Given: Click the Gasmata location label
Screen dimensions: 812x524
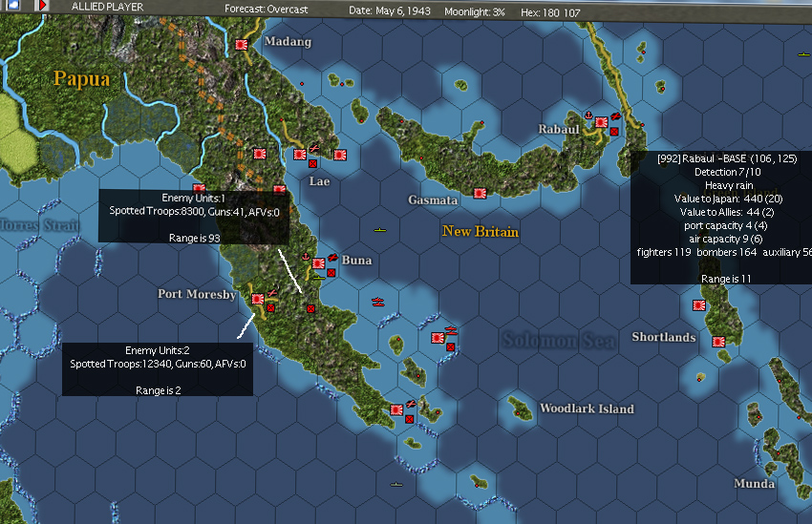Looking at the screenshot, I should pos(433,199).
